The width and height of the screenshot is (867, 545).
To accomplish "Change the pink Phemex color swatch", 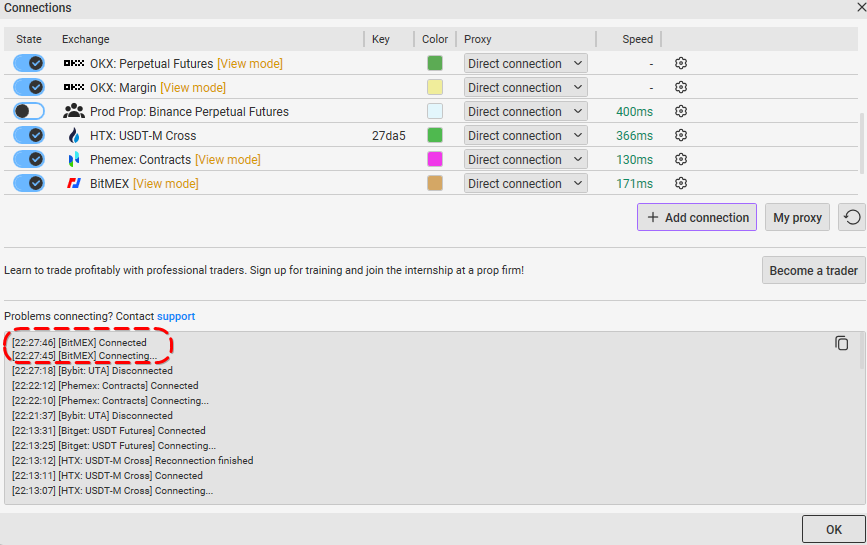I will 435,159.
